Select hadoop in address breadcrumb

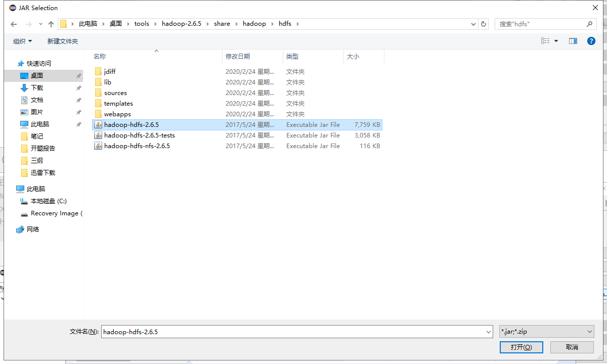pyautogui.click(x=254, y=24)
